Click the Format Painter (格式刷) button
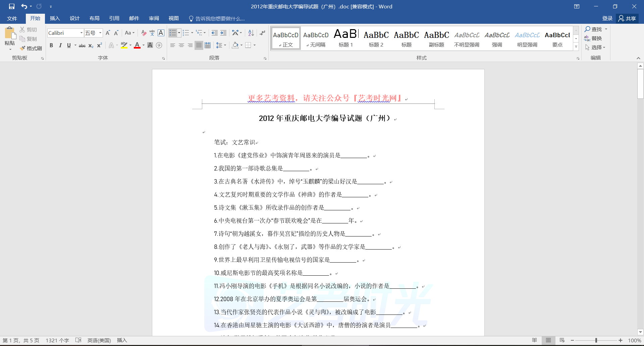This screenshot has width=644, height=346. (x=31, y=48)
